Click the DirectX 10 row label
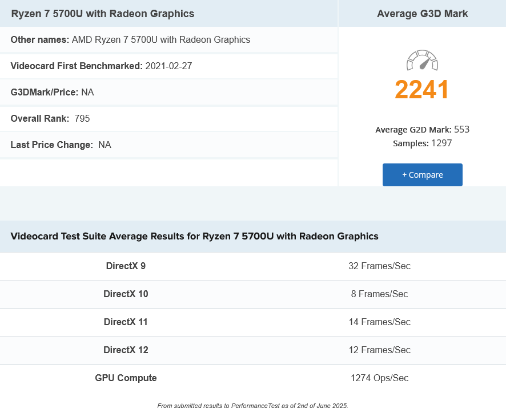The image size is (506, 420). click(x=126, y=294)
